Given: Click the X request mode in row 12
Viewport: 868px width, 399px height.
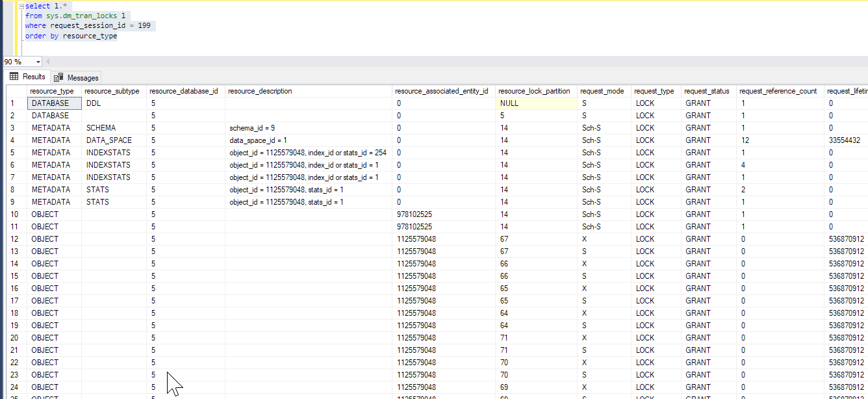Looking at the screenshot, I should click(x=604, y=239).
